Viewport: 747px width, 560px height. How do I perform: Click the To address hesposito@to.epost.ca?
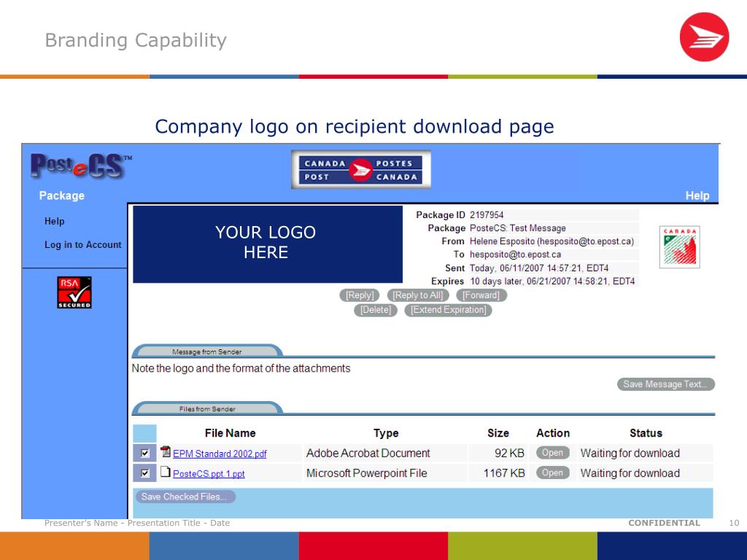click(x=516, y=254)
